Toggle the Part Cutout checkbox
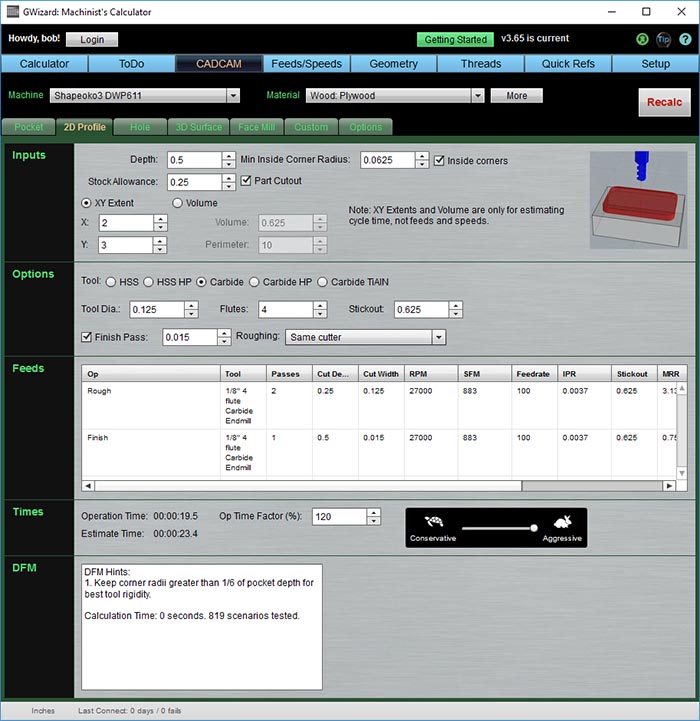700x721 pixels. (247, 181)
